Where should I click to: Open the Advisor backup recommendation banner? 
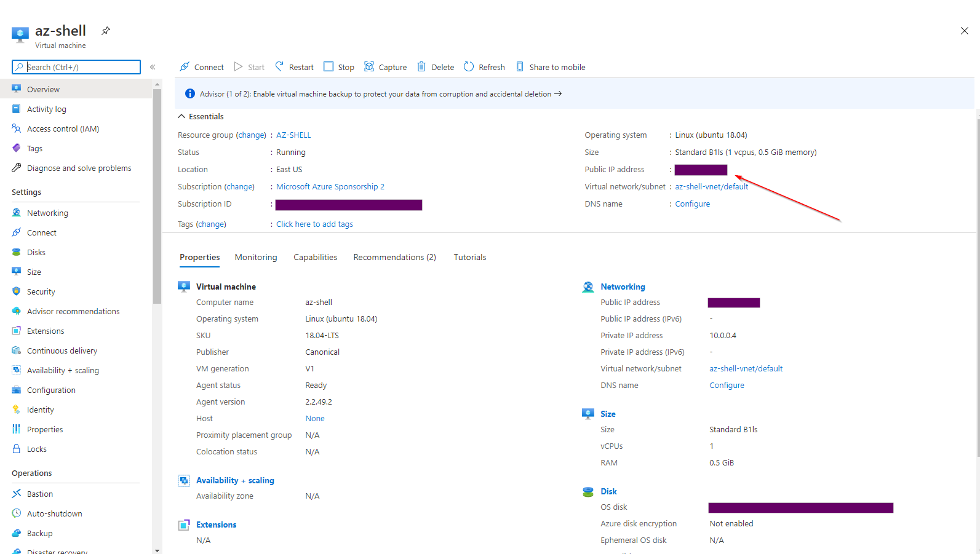pos(575,94)
